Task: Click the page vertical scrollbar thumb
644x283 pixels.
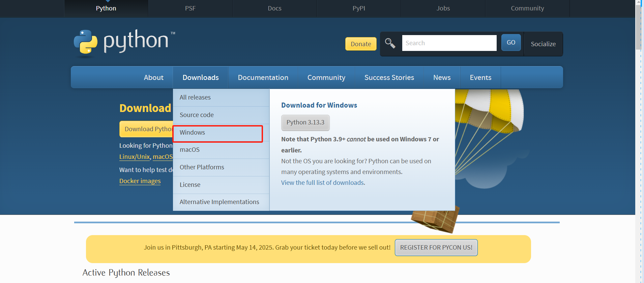Action: (638, 27)
